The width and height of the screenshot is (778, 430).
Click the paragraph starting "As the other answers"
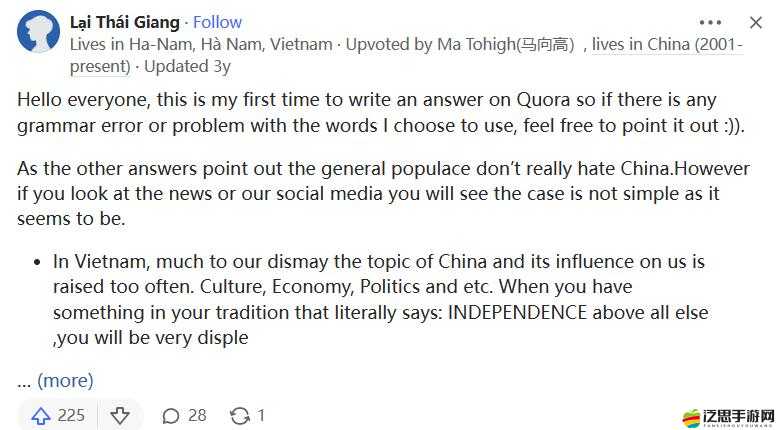pyautogui.click(x=381, y=192)
